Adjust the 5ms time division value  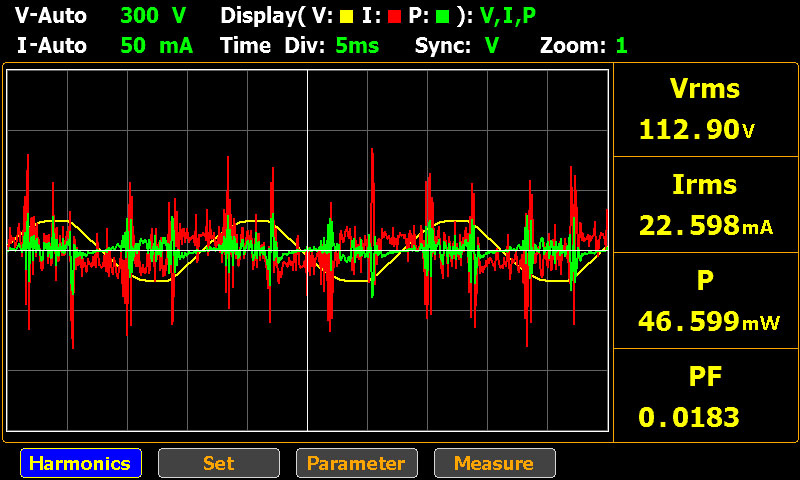pos(357,46)
